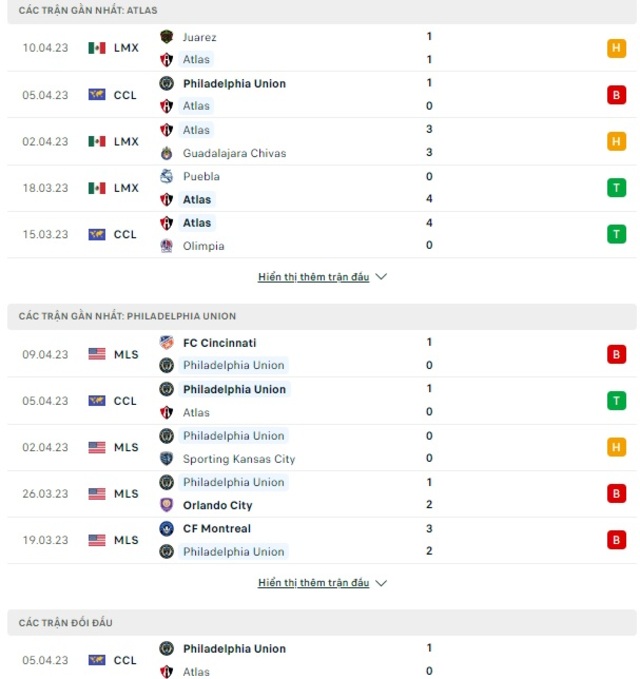This screenshot has height=679, width=640.
Task: Open 'Hiển thị thêm trận đấu' under Philadelphia Union
Action: 314,583
